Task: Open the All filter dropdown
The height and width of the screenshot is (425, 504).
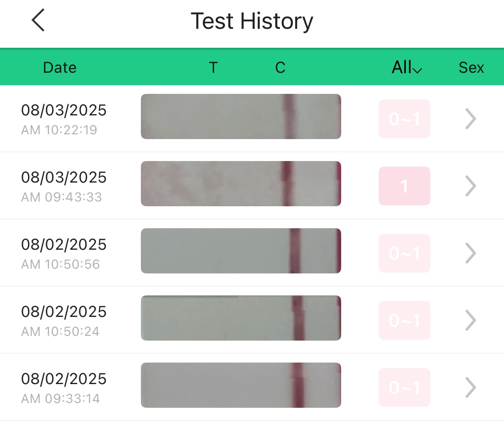Action: (406, 68)
